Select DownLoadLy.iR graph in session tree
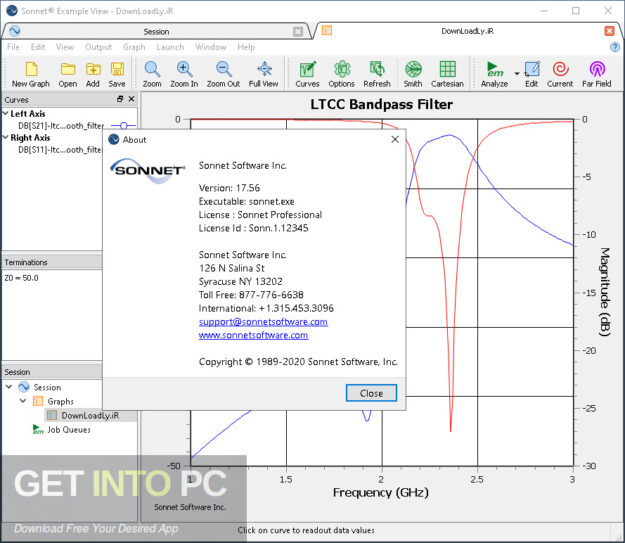The width and height of the screenshot is (625, 543). point(90,415)
